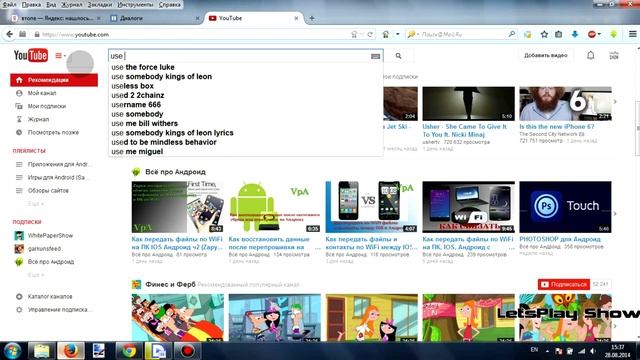This screenshot has width=640, height=360.
Task: Click Добавить видео button
Action: [546, 55]
